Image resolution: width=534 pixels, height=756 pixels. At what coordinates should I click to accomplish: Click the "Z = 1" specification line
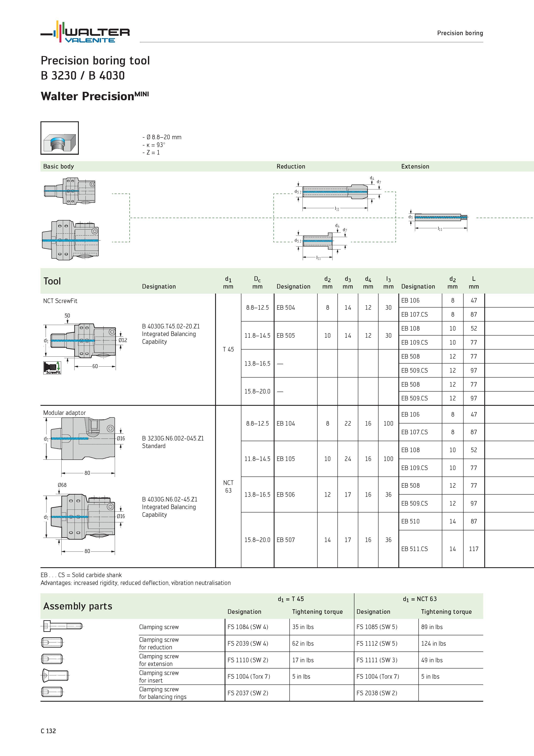pyautogui.click(x=151, y=152)
